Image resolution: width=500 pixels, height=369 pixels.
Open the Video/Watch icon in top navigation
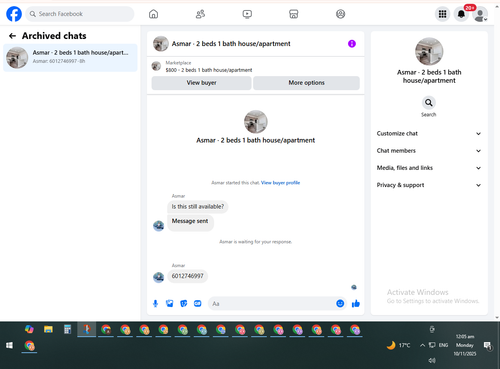tap(247, 14)
